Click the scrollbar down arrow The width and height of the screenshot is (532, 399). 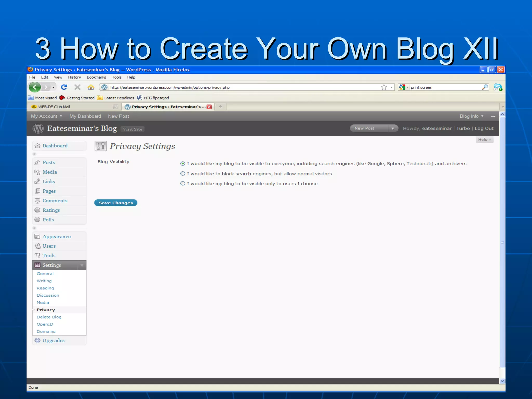click(502, 381)
